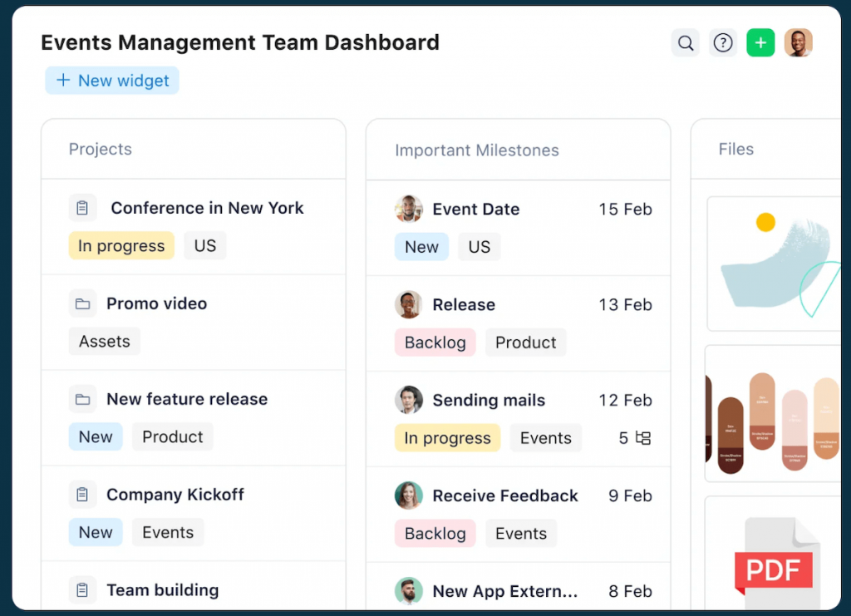Select the Important Milestones header
The image size is (851, 616).
(x=476, y=150)
